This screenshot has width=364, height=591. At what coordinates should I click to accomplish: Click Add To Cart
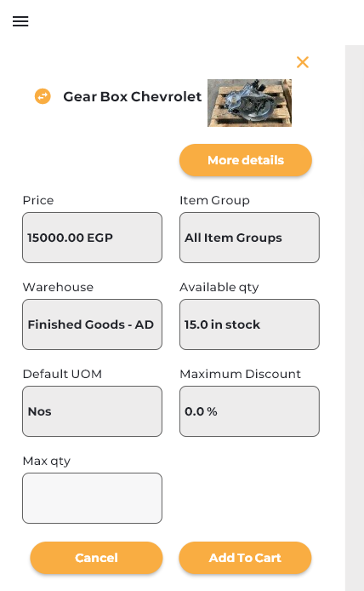[x=245, y=558]
